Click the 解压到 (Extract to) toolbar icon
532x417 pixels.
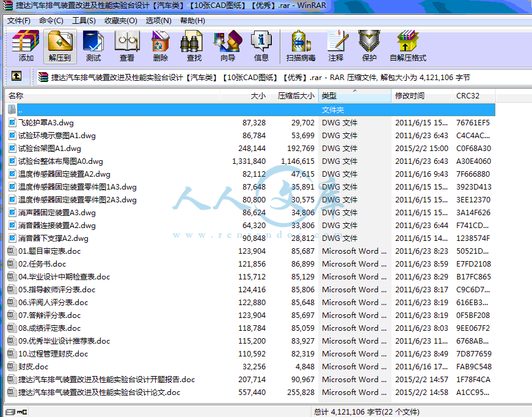60,46
